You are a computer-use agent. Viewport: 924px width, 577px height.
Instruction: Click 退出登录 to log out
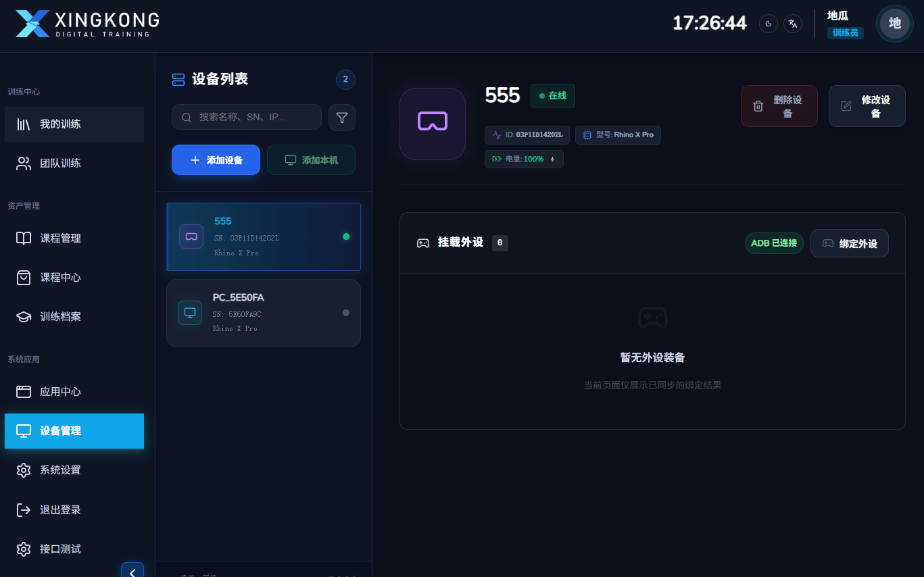coord(74,510)
